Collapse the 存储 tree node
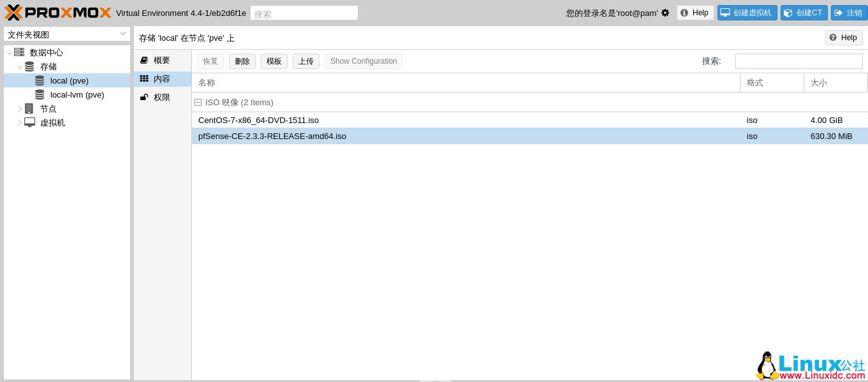This screenshot has height=382, width=868. (x=20, y=67)
